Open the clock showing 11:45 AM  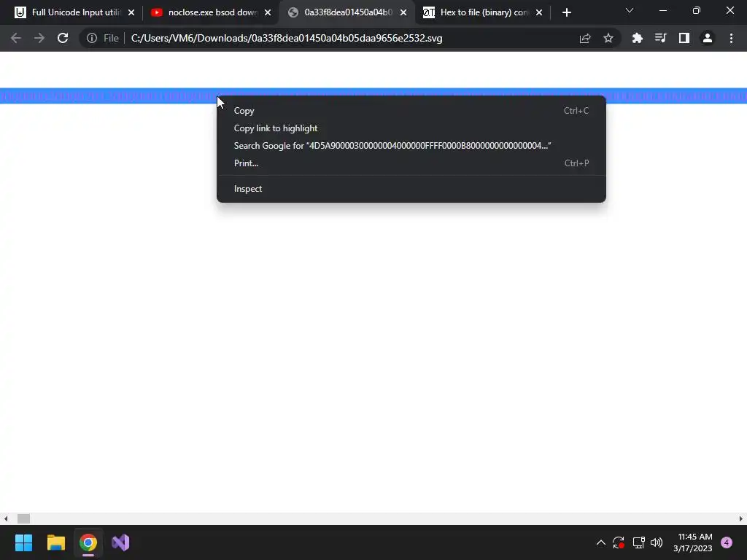[693, 542]
